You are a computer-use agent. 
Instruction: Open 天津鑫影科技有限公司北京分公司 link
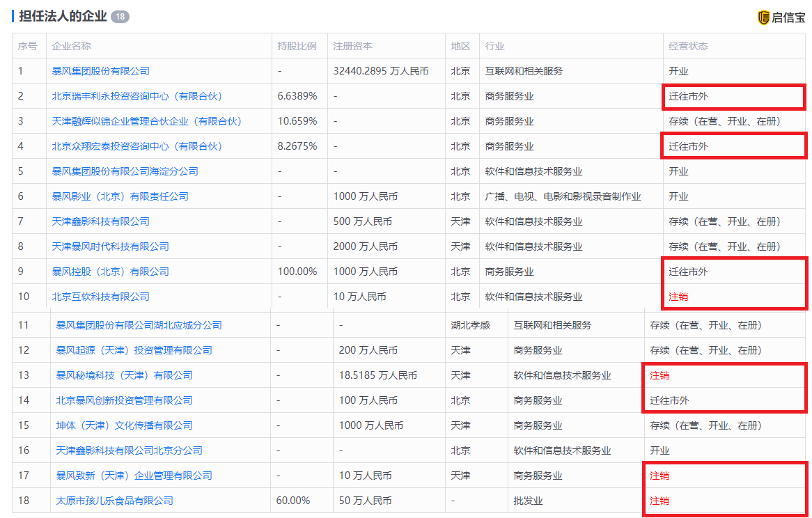click(x=129, y=450)
